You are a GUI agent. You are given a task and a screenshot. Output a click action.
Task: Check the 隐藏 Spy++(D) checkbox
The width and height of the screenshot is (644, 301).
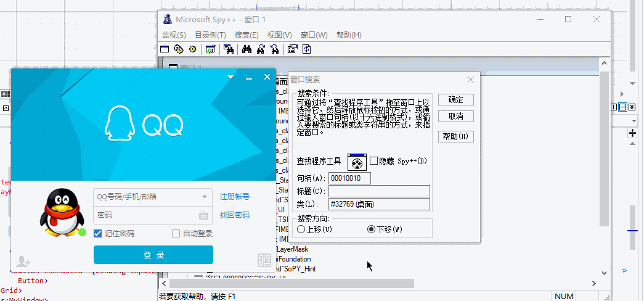pos(373,161)
